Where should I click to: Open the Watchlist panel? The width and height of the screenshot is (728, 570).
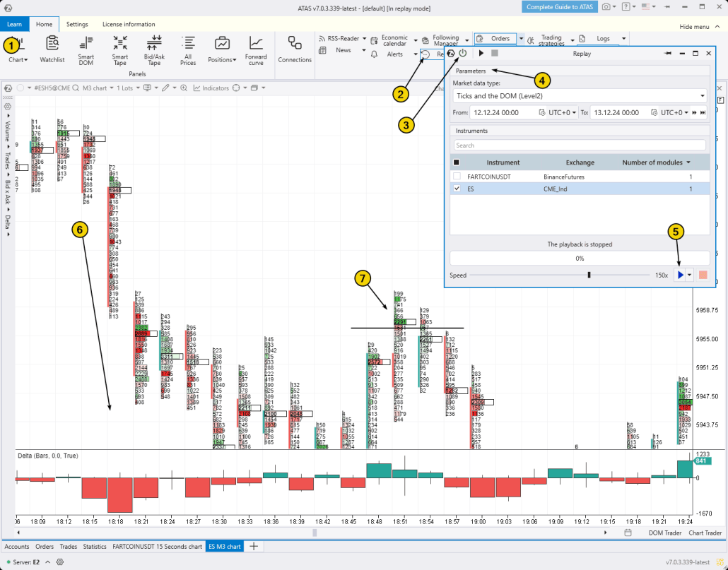[x=52, y=51]
